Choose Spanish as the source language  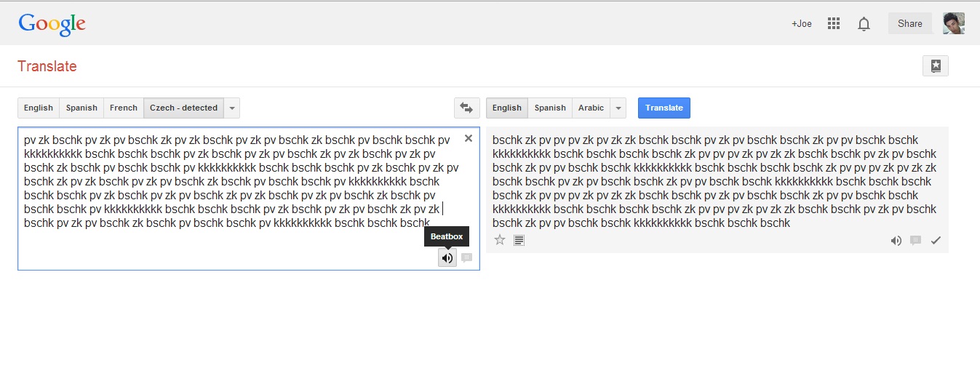pyautogui.click(x=81, y=108)
